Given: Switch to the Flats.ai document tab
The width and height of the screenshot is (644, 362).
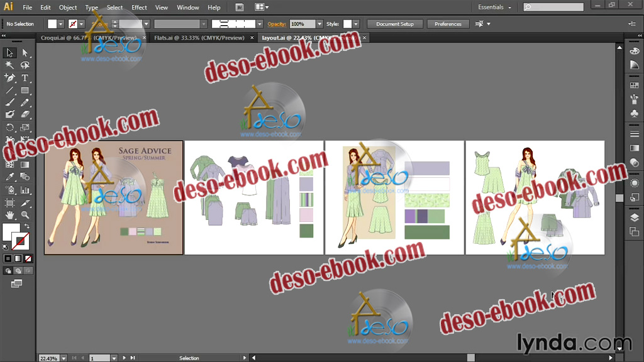Looking at the screenshot, I should pos(199,38).
